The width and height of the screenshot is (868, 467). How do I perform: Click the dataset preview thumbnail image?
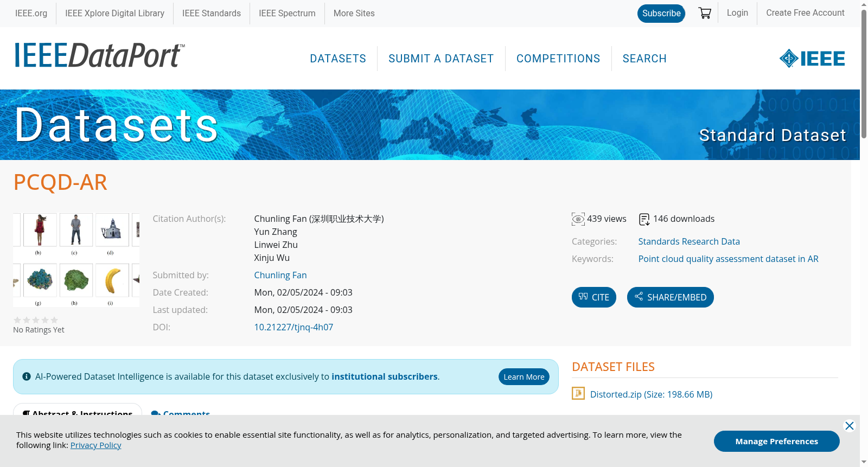[x=76, y=260]
